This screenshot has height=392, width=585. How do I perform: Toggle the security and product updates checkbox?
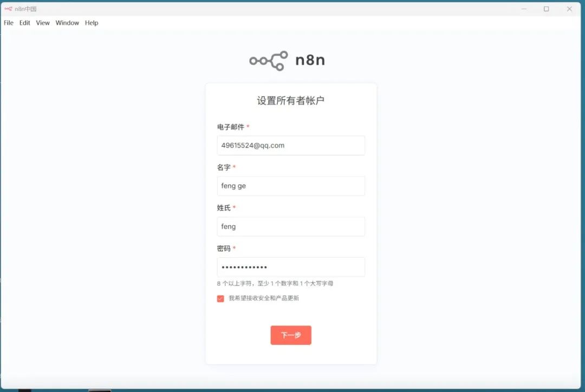tap(220, 298)
